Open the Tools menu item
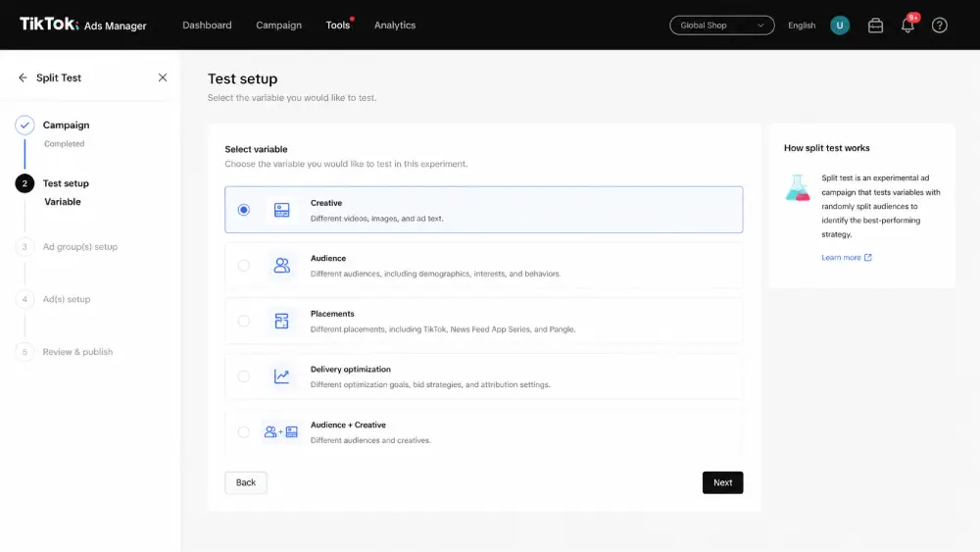This screenshot has width=980, height=552. (337, 25)
